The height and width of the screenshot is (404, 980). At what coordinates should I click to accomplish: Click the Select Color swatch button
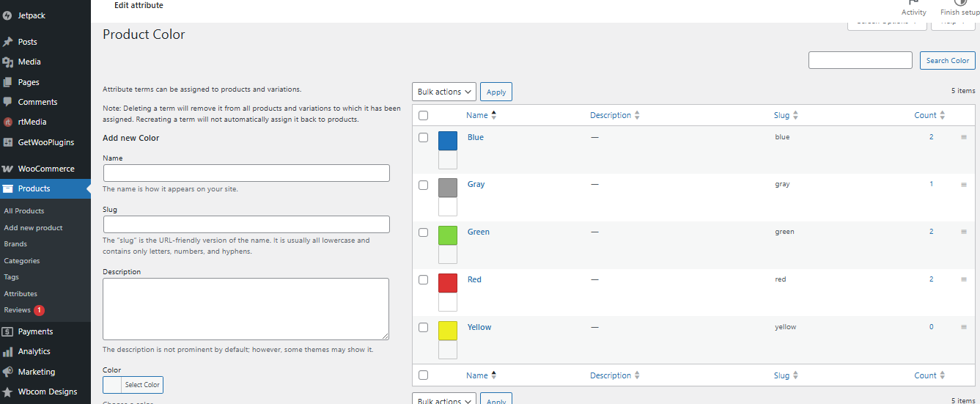133,385
